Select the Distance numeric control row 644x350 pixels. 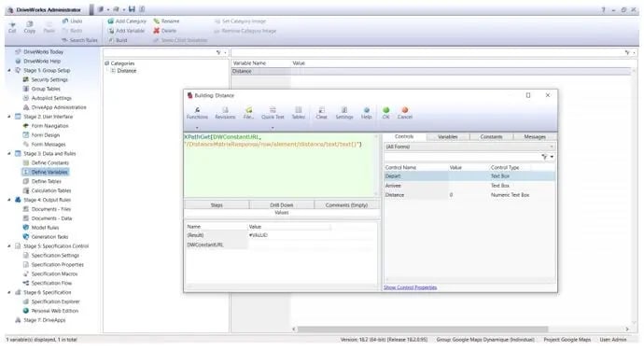[469, 195]
